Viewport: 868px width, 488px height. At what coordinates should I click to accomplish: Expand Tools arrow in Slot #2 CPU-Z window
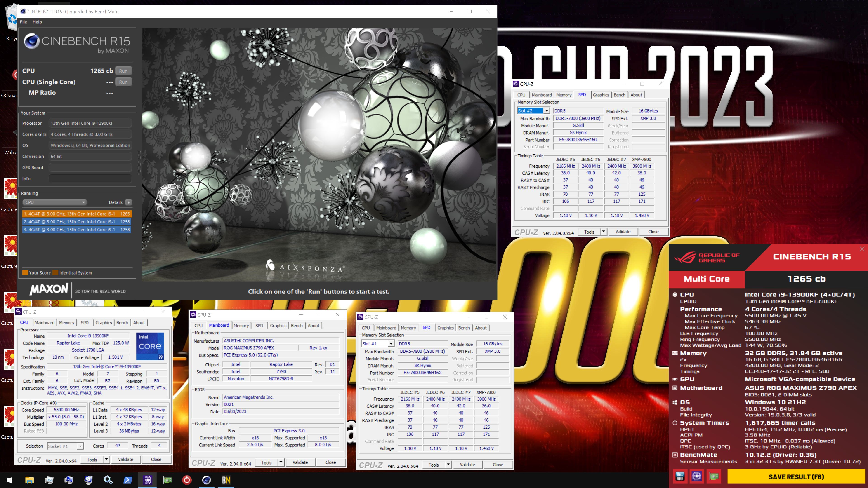coord(604,232)
